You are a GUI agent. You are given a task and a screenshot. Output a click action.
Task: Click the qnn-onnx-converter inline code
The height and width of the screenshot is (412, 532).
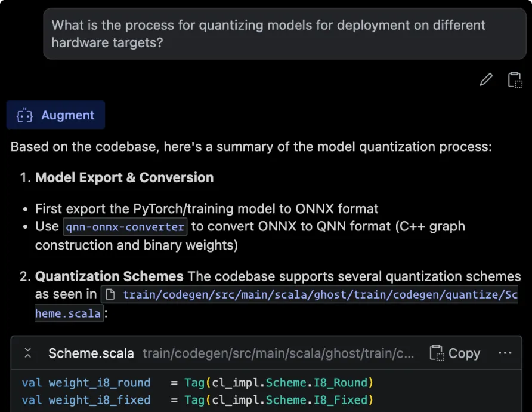coord(125,227)
